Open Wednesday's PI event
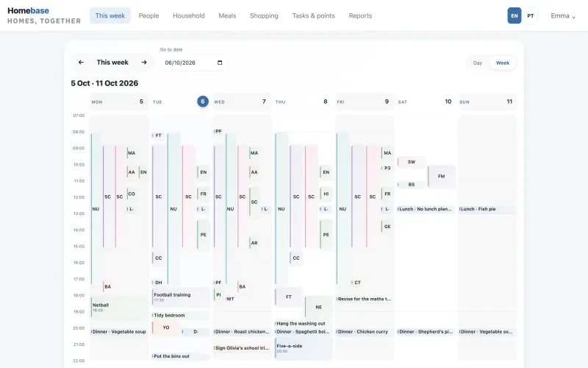The height and width of the screenshot is (368, 588). tap(218, 295)
